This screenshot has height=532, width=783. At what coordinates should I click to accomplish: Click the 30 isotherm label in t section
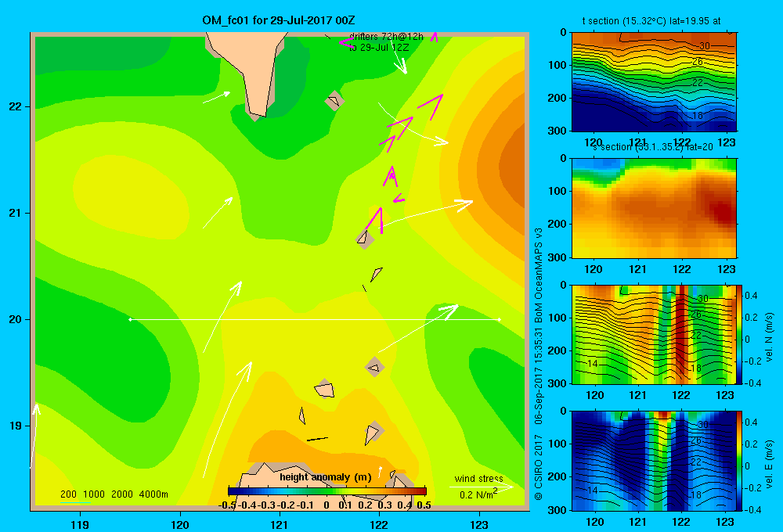pos(704,46)
